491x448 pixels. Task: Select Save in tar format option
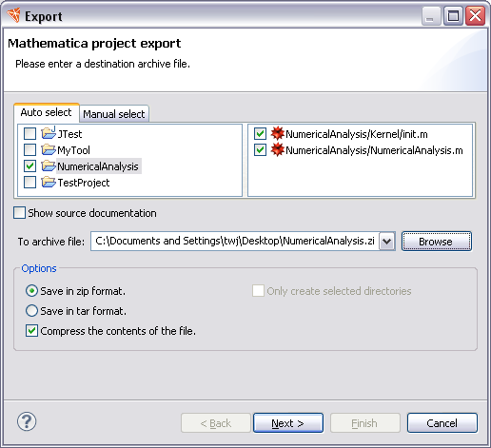coord(31,311)
